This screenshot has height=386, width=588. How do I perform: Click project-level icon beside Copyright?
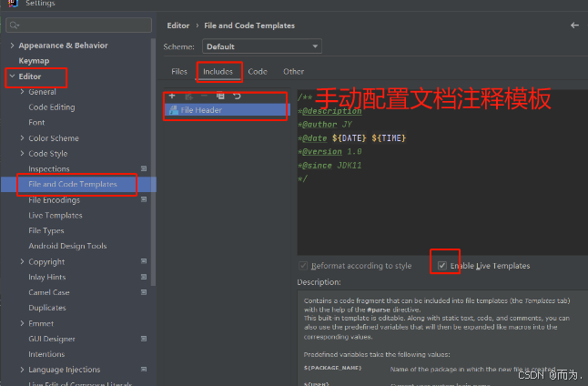point(144,261)
